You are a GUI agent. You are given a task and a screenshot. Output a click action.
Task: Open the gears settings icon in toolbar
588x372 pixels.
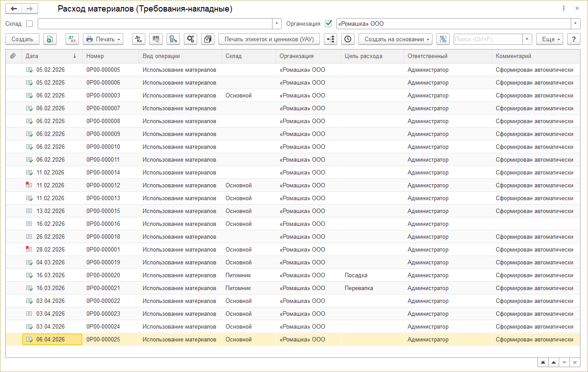[191, 39]
